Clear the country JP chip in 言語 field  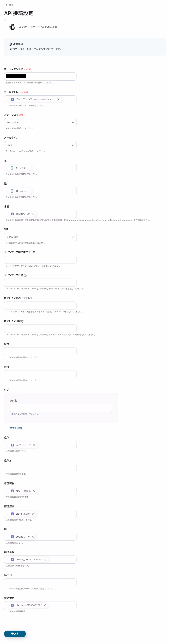[x=33, y=214]
